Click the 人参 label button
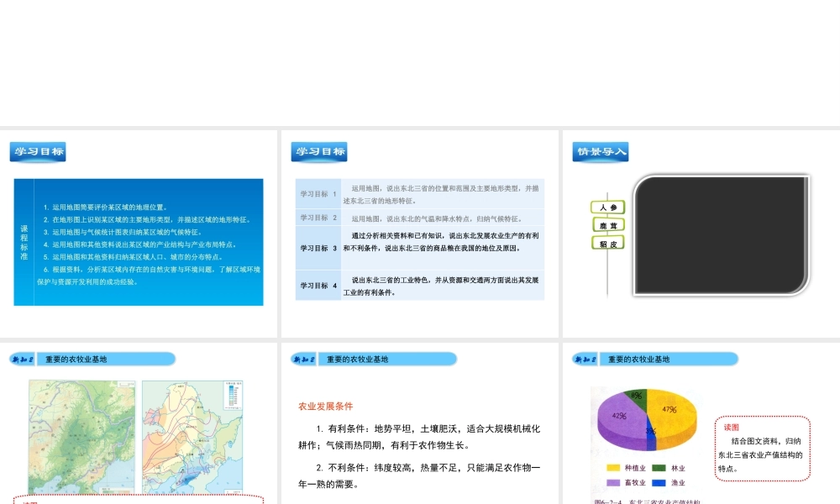The image size is (840, 504). pos(608,207)
